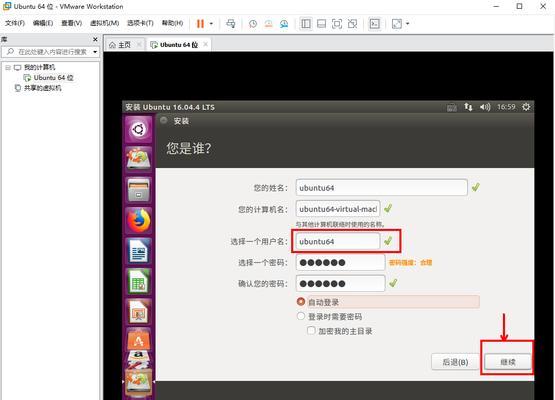Image resolution: width=555 pixels, height=400 pixels.
Task: Toggle the thumbnail bar view icon
Action: click(x=321, y=24)
